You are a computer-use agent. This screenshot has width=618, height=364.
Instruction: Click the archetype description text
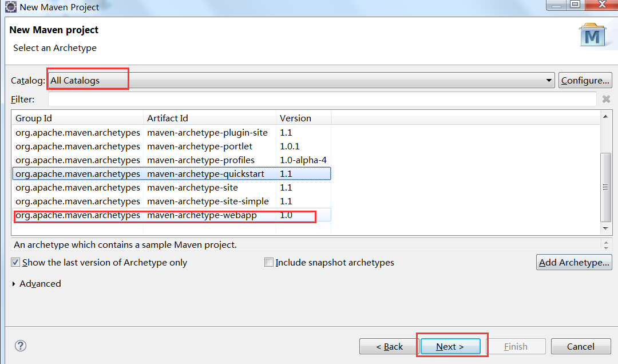point(125,244)
